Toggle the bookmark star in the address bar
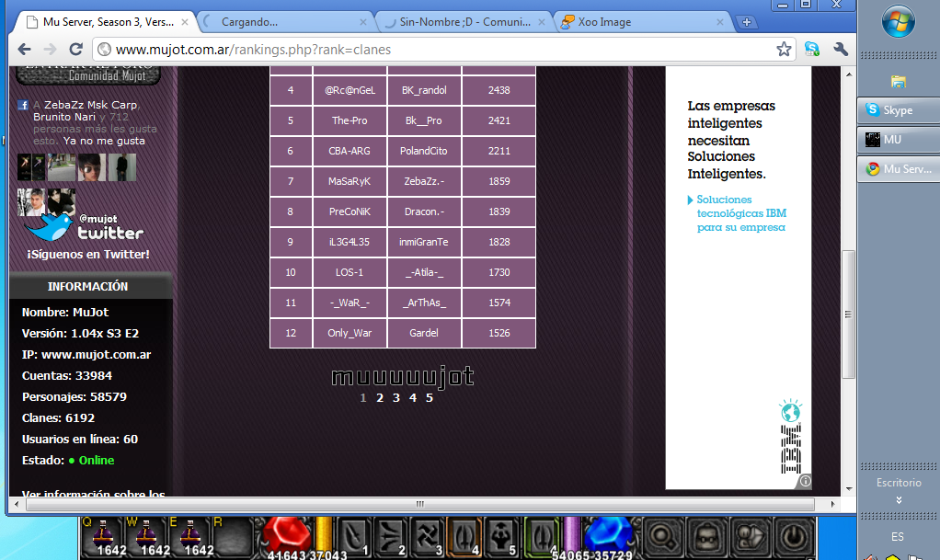The image size is (940, 560). coord(783,50)
